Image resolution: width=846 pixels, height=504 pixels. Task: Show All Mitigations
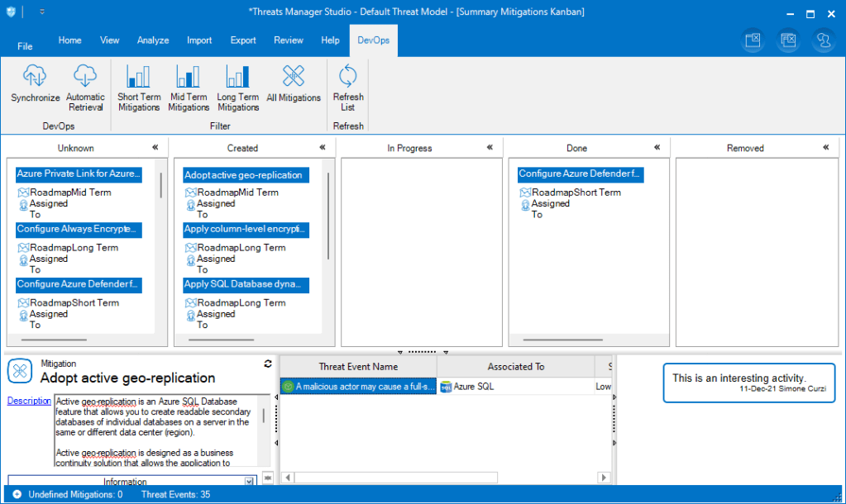point(293,77)
